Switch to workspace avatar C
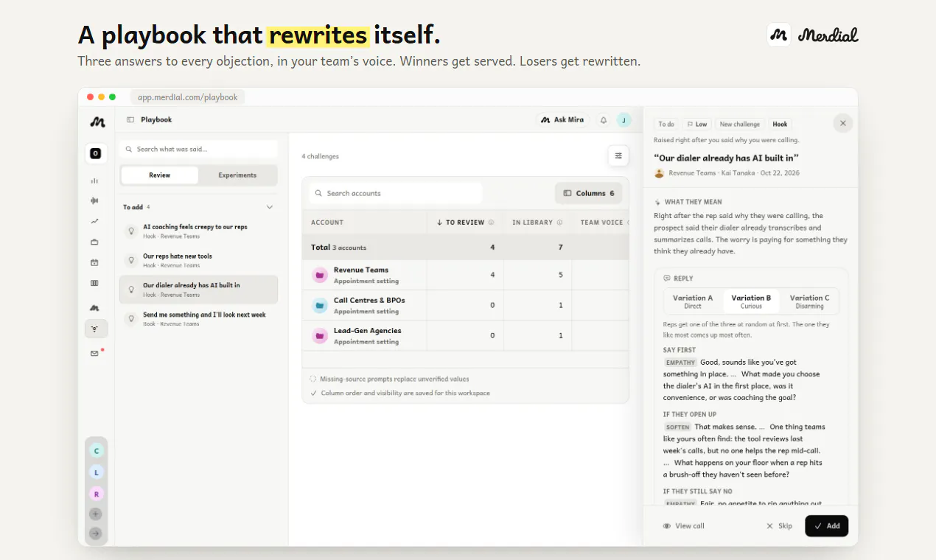Viewport: 936px width, 560px height. [x=96, y=450]
